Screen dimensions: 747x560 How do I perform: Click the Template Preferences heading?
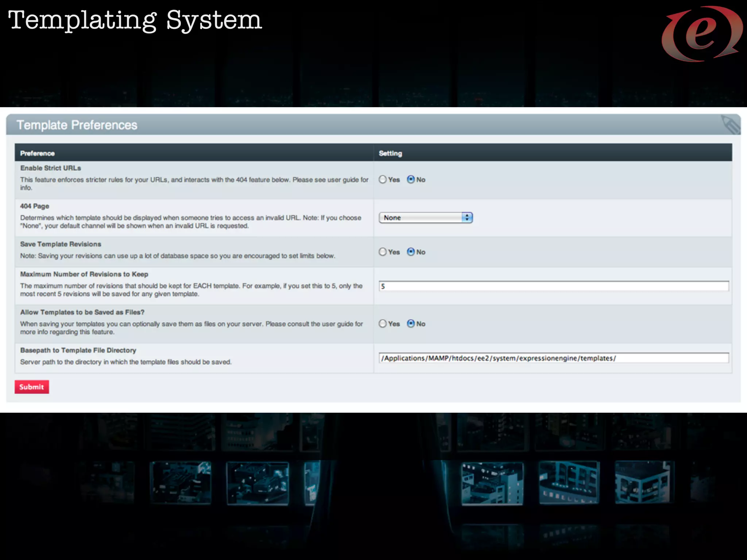pos(77,125)
